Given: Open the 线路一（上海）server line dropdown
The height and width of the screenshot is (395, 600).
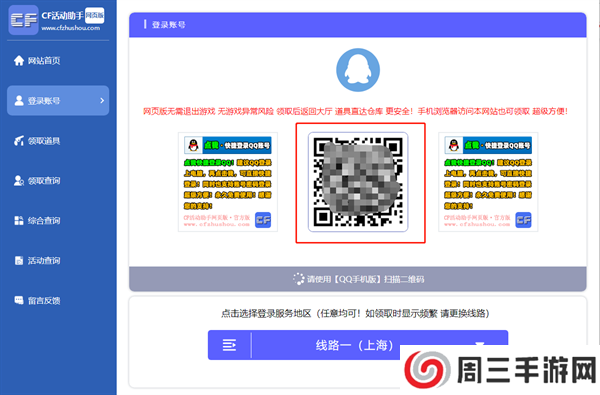Looking at the screenshot, I should tap(358, 345).
